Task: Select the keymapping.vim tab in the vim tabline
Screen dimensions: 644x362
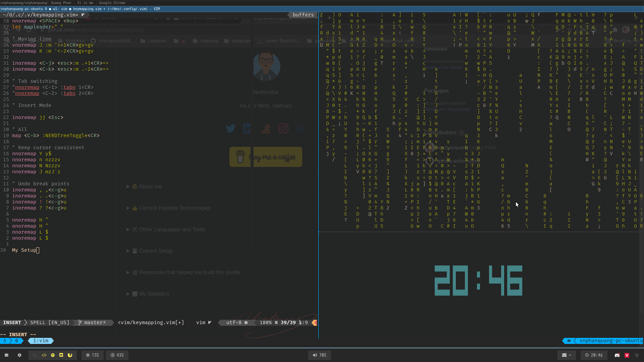Action: pyautogui.click(x=44, y=15)
